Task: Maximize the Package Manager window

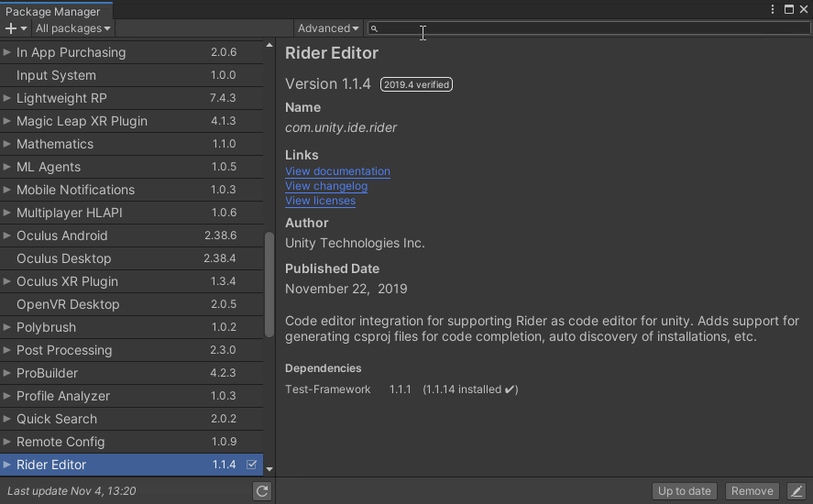Action: click(788, 9)
